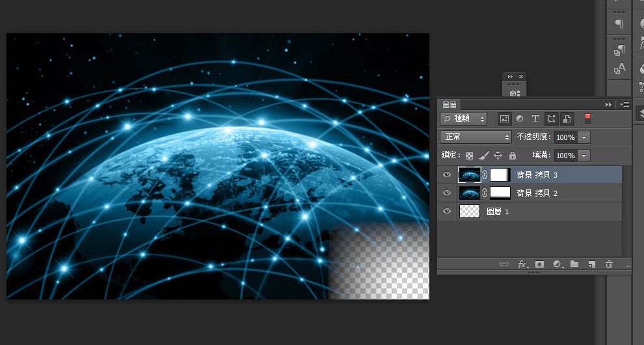This screenshot has height=345, width=644.
Task: Select the 背景 拷貝 3 layer mask thumbnail
Action: click(x=500, y=174)
